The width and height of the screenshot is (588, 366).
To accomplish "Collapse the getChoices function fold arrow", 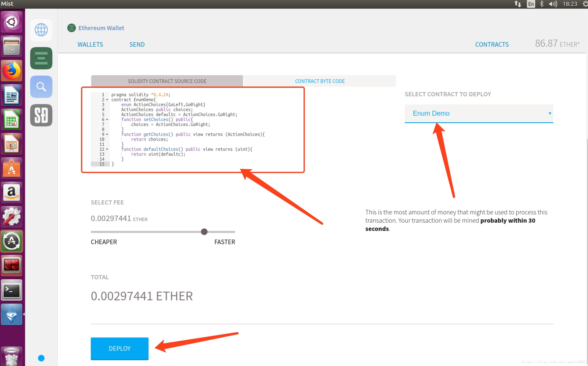I will pyautogui.click(x=107, y=134).
